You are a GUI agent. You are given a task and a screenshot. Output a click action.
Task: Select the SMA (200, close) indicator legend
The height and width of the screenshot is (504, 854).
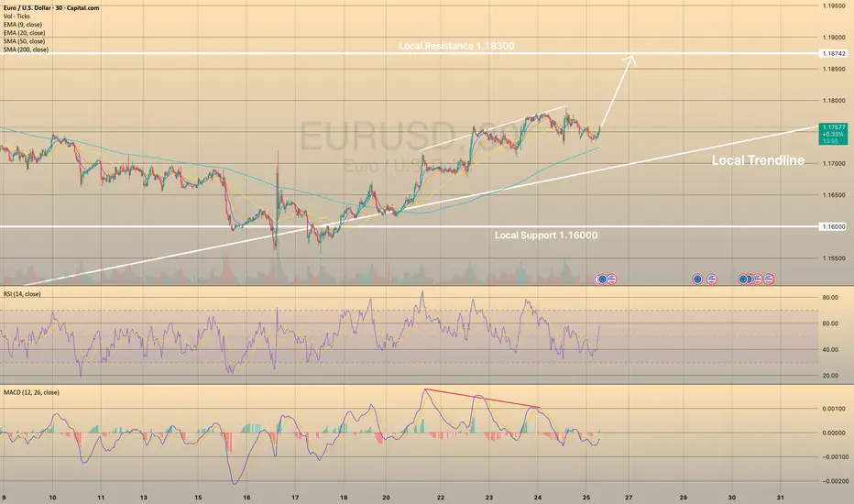click(26, 49)
